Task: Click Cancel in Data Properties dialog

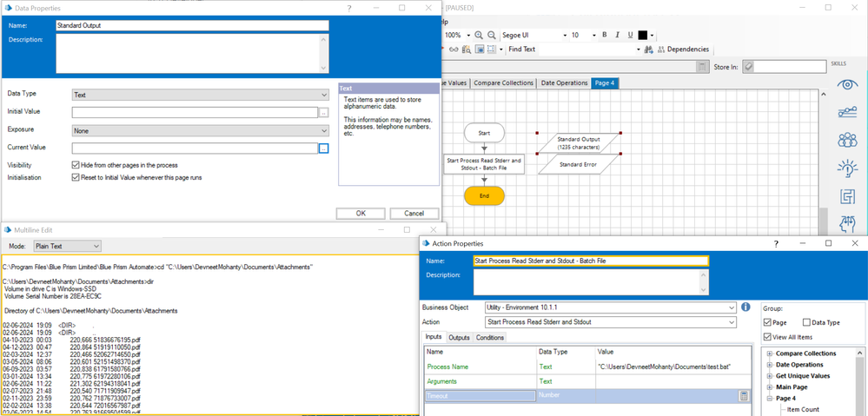Action: [414, 213]
